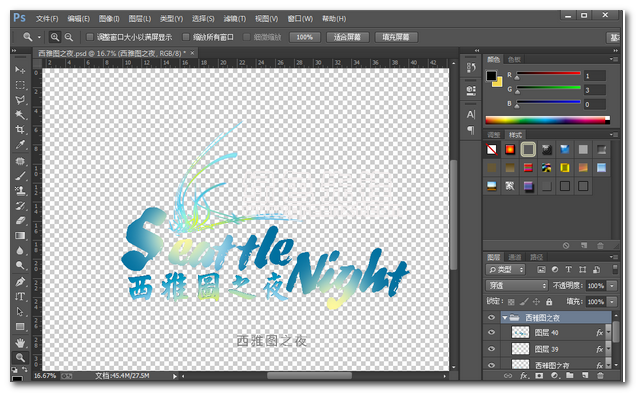Open the 滤镜(T) menu
This screenshot has width=636, height=393.
pyautogui.click(x=234, y=19)
